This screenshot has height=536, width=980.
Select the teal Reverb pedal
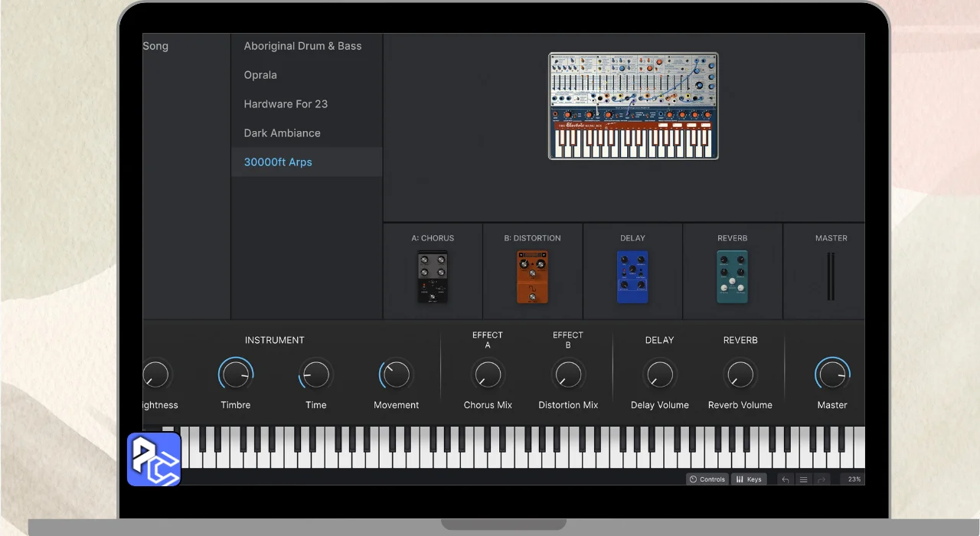point(732,276)
